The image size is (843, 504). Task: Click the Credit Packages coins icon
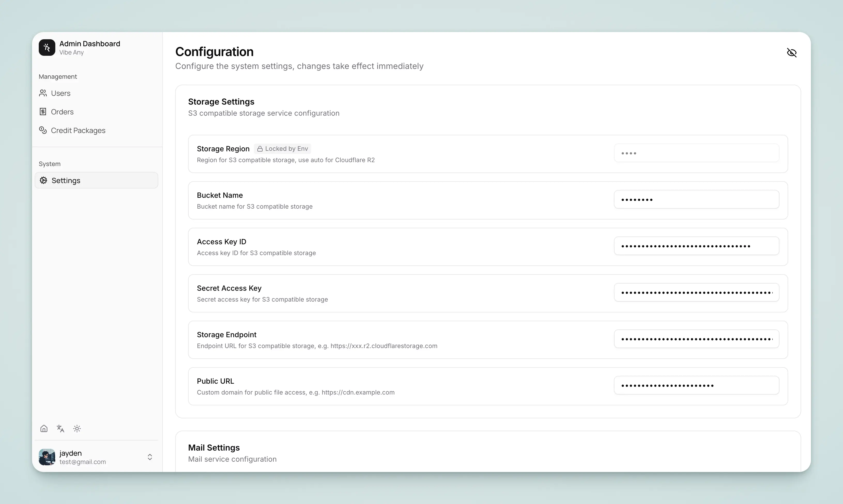tap(43, 130)
